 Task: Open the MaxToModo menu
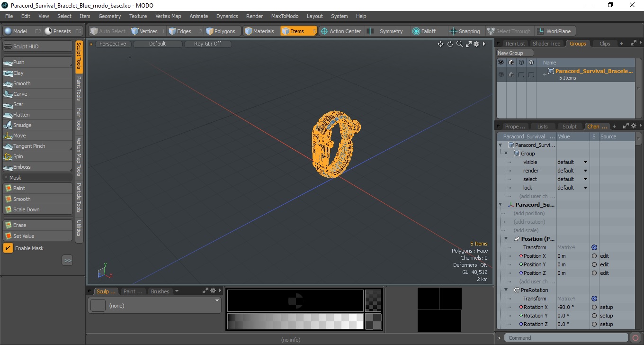285,16
